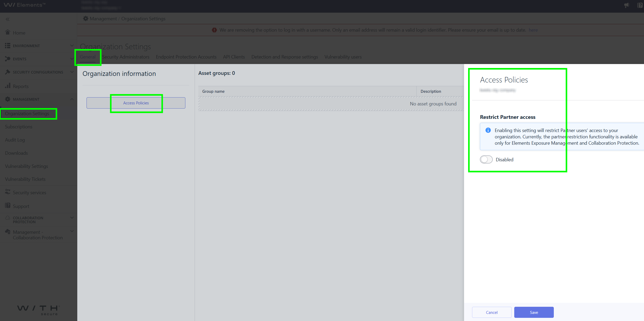Open the Security Administrators tab
Screen dimensions: 644x321
click(126, 57)
